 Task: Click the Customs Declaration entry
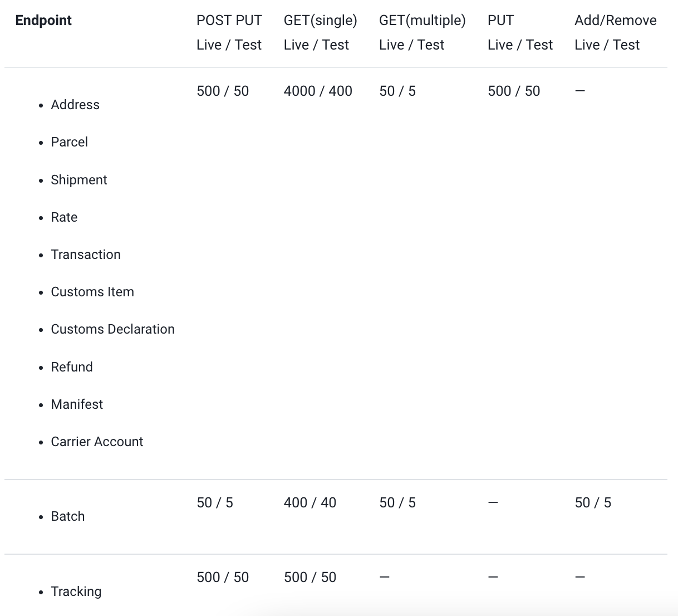tap(112, 329)
